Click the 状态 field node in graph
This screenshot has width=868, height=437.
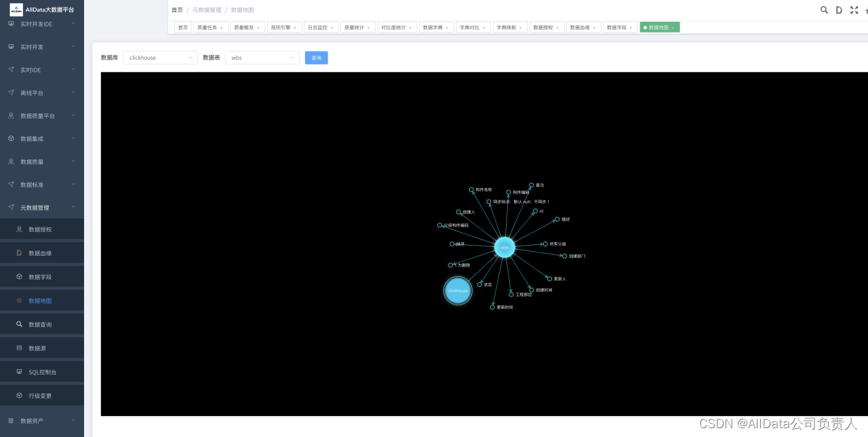click(x=479, y=284)
